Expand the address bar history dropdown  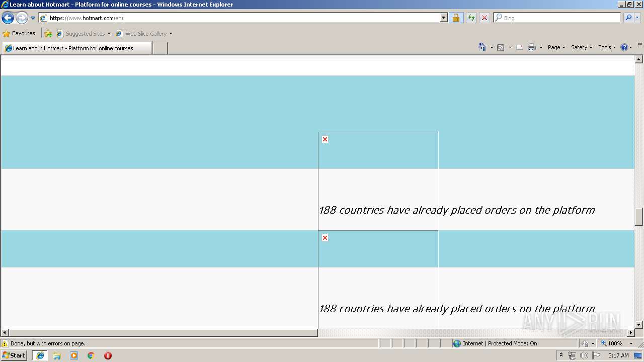tap(443, 18)
